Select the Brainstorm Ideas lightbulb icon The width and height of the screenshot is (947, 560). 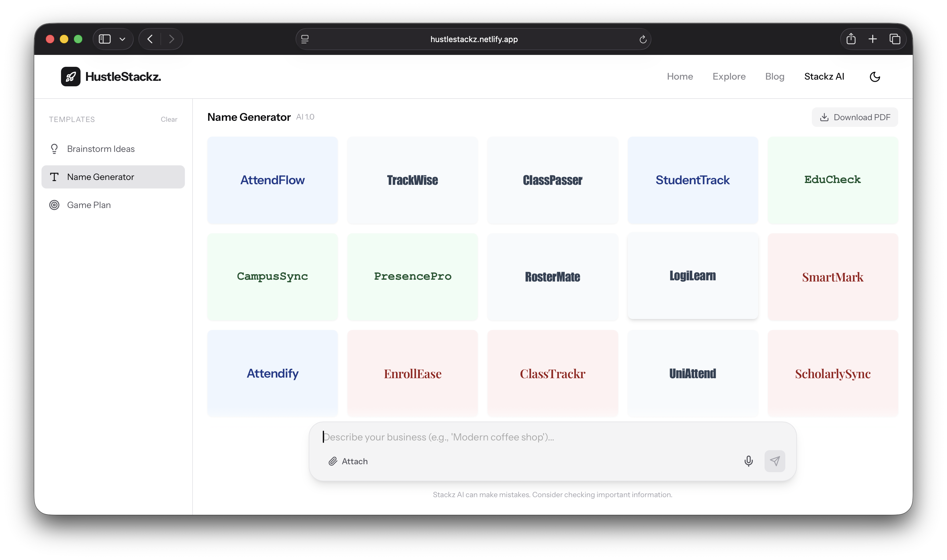[54, 149]
